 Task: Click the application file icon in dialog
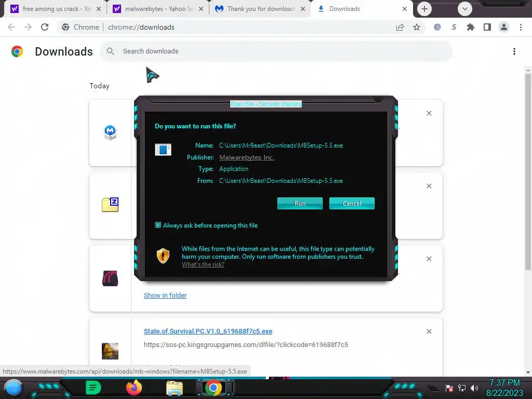click(163, 149)
